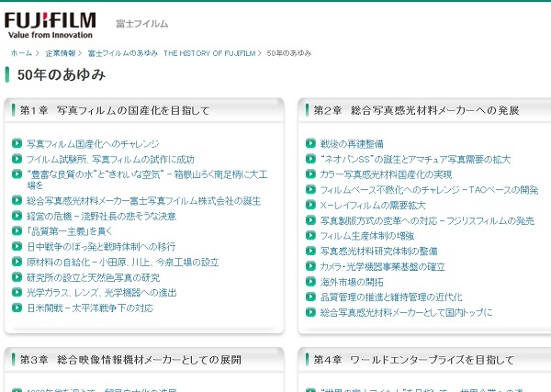The height and width of the screenshot is (392, 551).
Task: Click green arrow icon beside フィルム生産体制の増強
Action: click(x=310, y=235)
